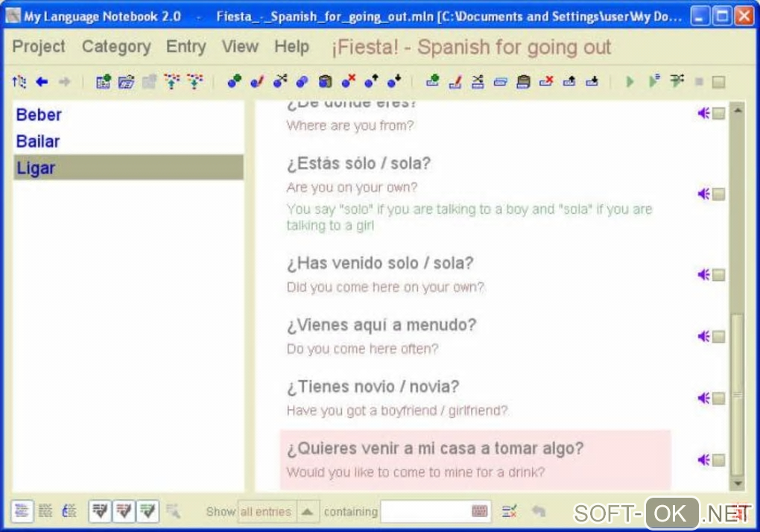Open the 'all entries' Show dropdown
760x532 pixels.
pos(278,512)
